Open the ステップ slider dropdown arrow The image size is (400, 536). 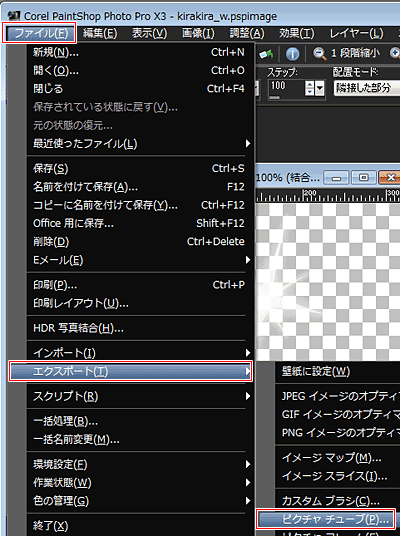(x=320, y=89)
